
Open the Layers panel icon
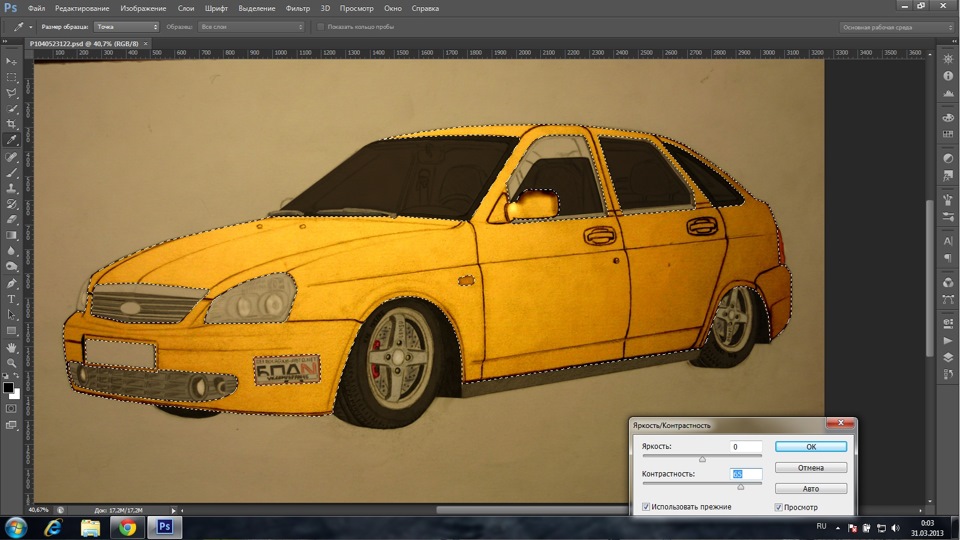(948, 358)
